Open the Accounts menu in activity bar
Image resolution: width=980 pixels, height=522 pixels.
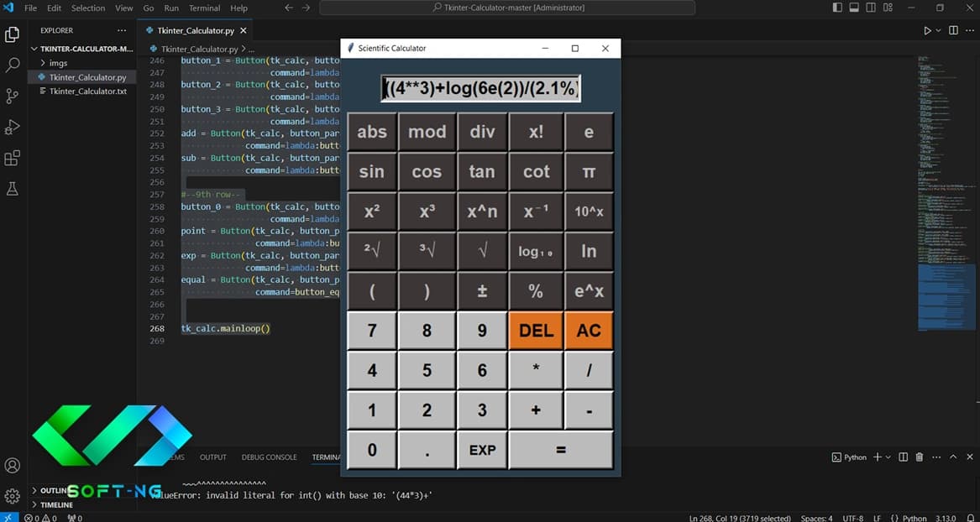13,466
